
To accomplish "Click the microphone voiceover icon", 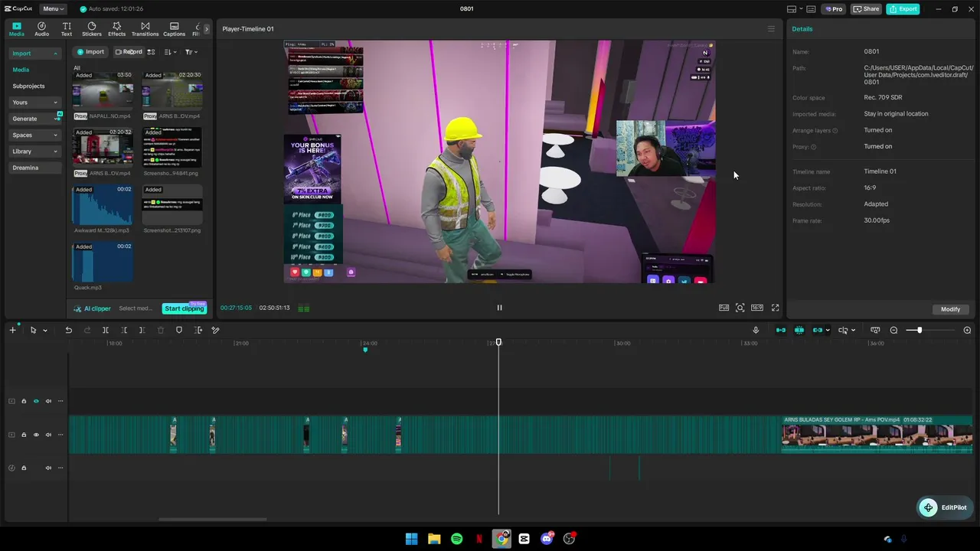I will (756, 330).
